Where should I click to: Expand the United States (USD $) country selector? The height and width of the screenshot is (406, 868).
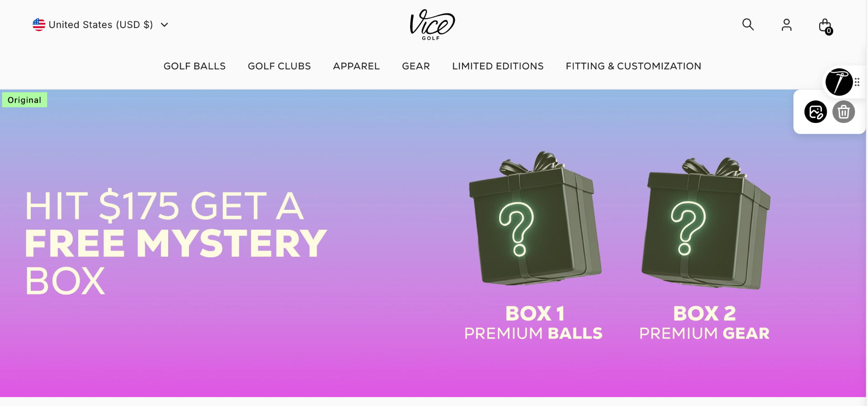(100, 24)
